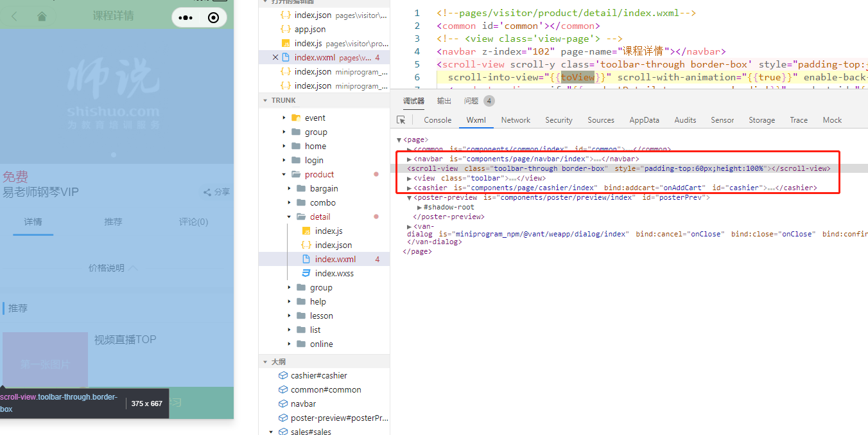
Task: Tap the back arrow in simulator navbar
Action: click(x=15, y=17)
